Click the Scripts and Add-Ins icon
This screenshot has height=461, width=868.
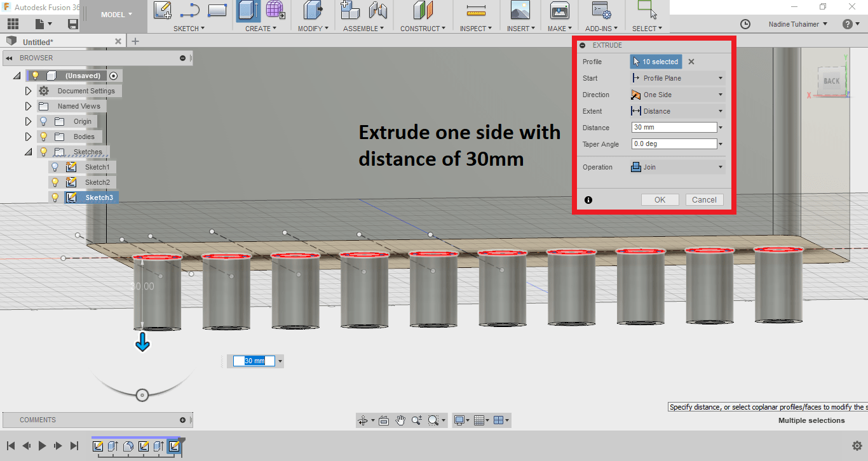tap(601, 10)
